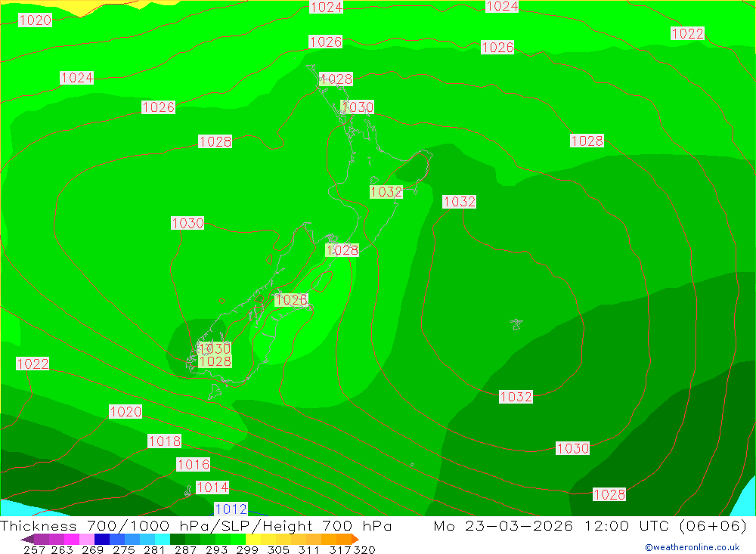The image size is (756, 554).
Task: Click the 1028 label over Cook Strait
Action: coord(342,250)
